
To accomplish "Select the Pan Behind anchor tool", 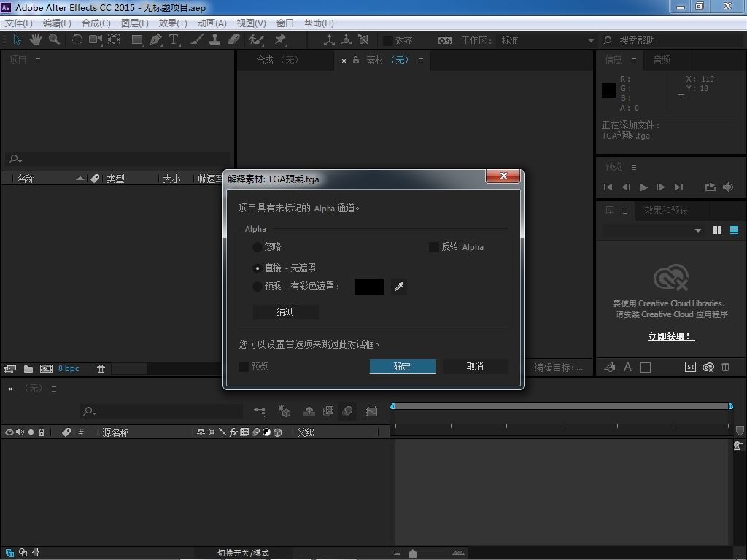I will (x=114, y=39).
